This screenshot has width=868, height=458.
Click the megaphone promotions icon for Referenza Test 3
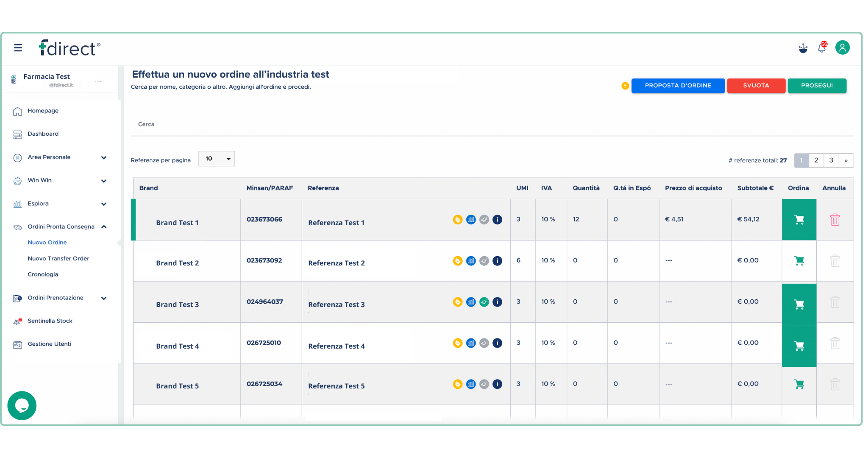(484, 302)
